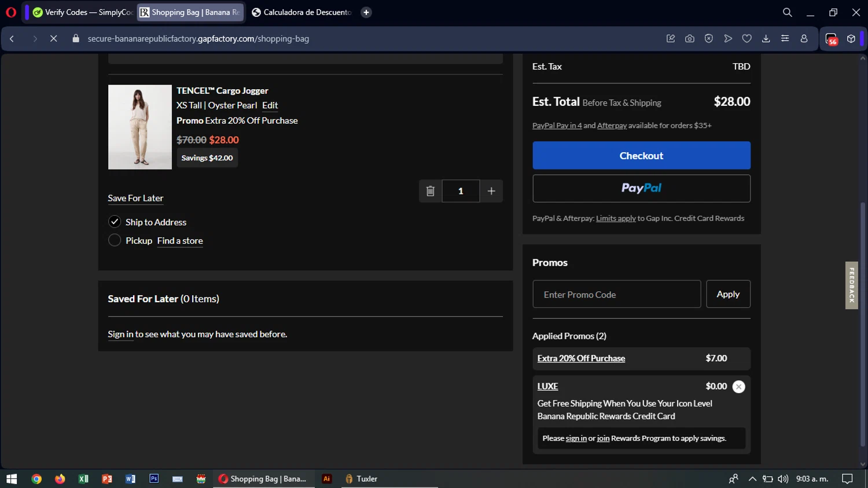Open the ad blocker shield icon
Image resolution: width=868 pixels, height=488 pixels.
click(x=709, y=39)
